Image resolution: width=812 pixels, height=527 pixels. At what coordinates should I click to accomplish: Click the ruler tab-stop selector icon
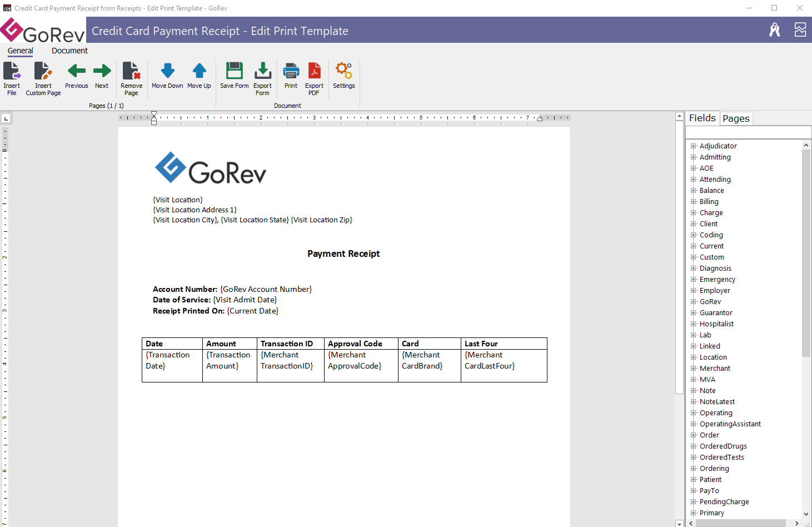click(6, 118)
